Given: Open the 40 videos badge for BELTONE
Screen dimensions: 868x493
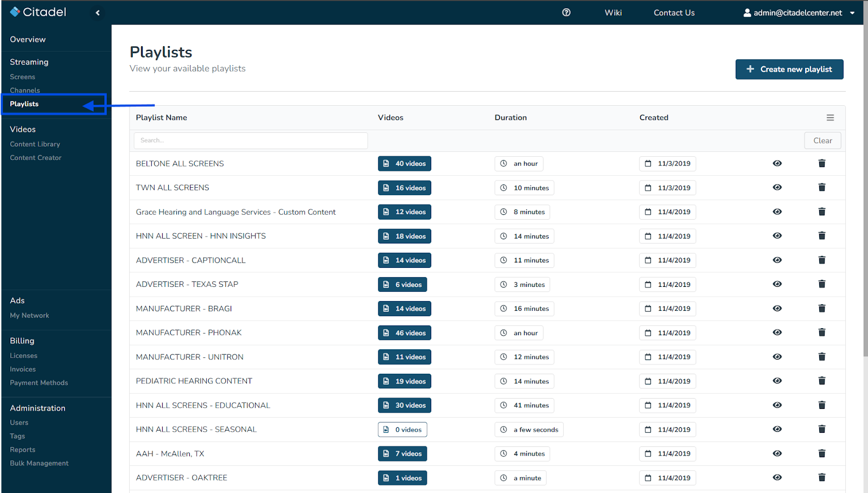Looking at the screenshot, I should 405,164.
